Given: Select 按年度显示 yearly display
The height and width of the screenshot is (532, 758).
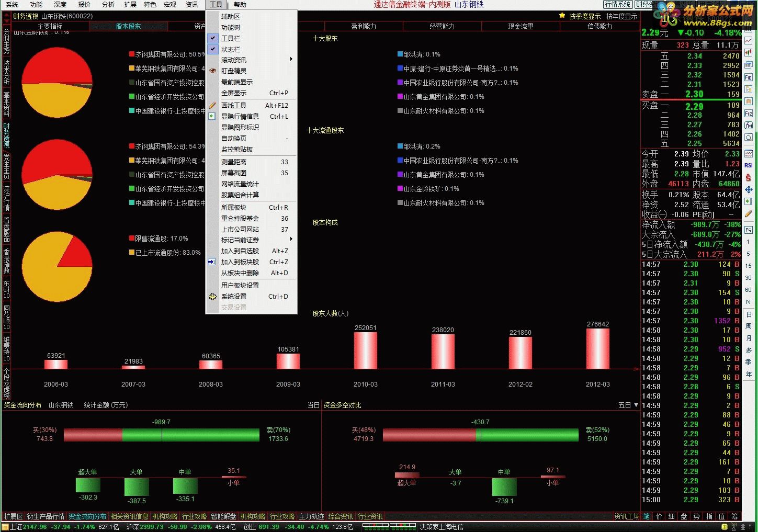Looking at the screenshot, I should 621,16.
